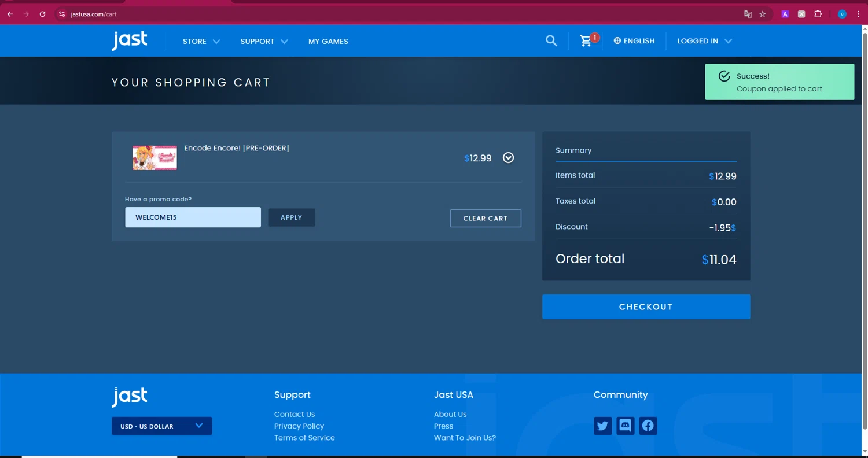Expand the STORE menu

click(201, 42)
